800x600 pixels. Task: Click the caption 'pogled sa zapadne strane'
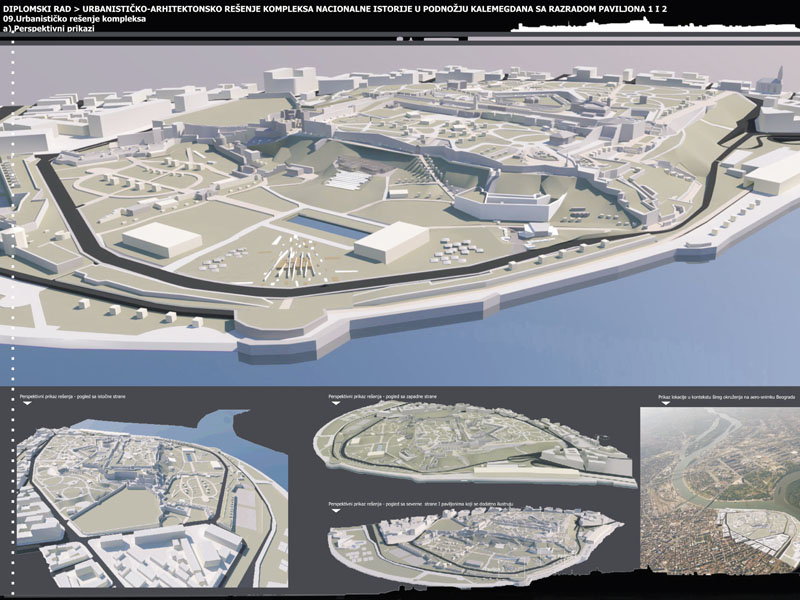click(383, 396)
